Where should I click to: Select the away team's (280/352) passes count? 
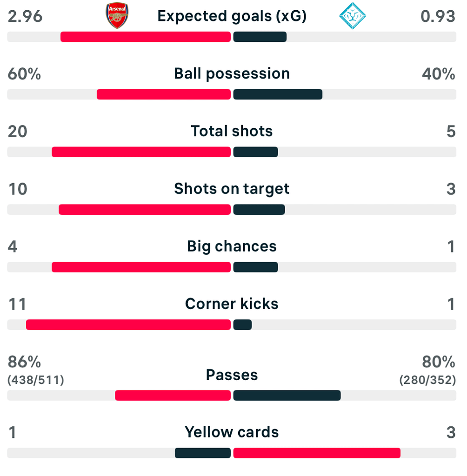pos(427,380)
